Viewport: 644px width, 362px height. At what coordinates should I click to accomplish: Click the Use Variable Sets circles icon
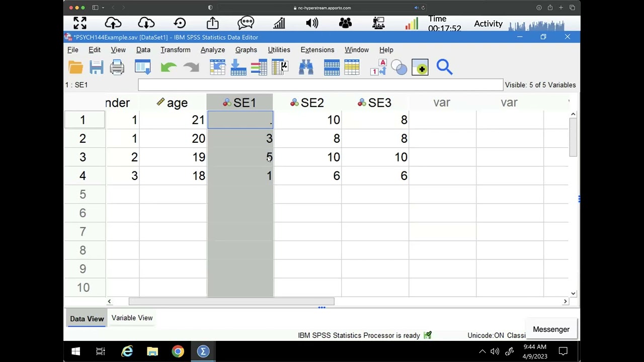point(399,67)
